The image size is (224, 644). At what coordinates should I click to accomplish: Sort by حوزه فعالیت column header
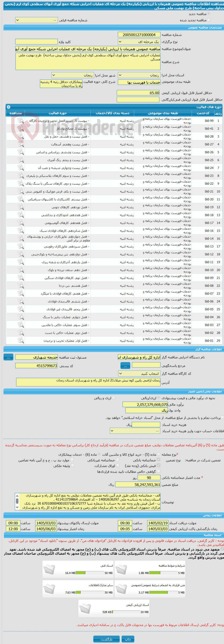58,113
